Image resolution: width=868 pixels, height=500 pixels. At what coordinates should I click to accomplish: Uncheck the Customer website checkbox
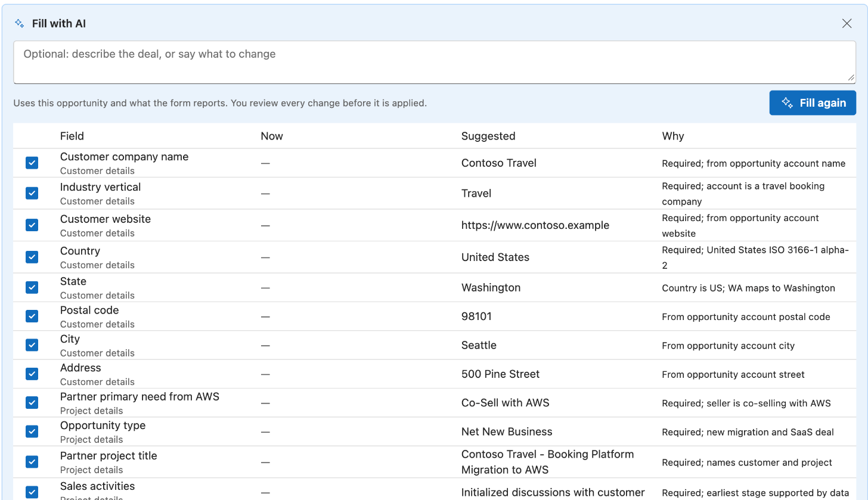32,225
